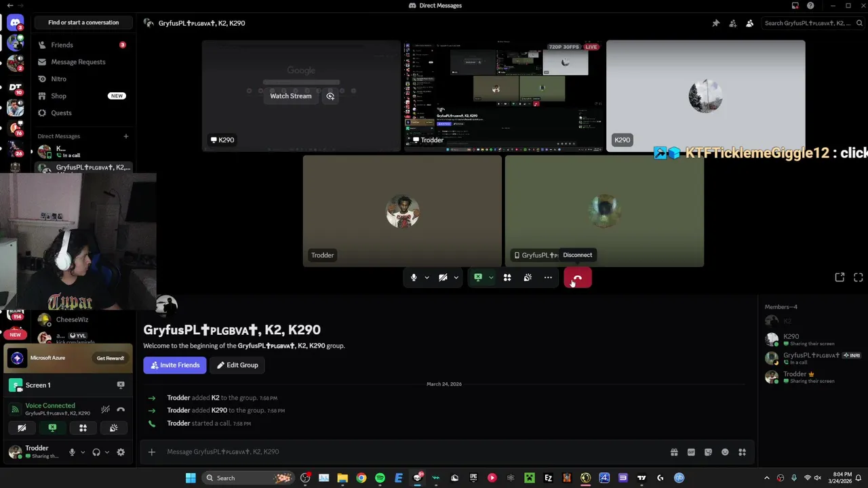
Task: Open GryfusPL group DM in list
Action: pyautogui.click(x=84, y=167)
